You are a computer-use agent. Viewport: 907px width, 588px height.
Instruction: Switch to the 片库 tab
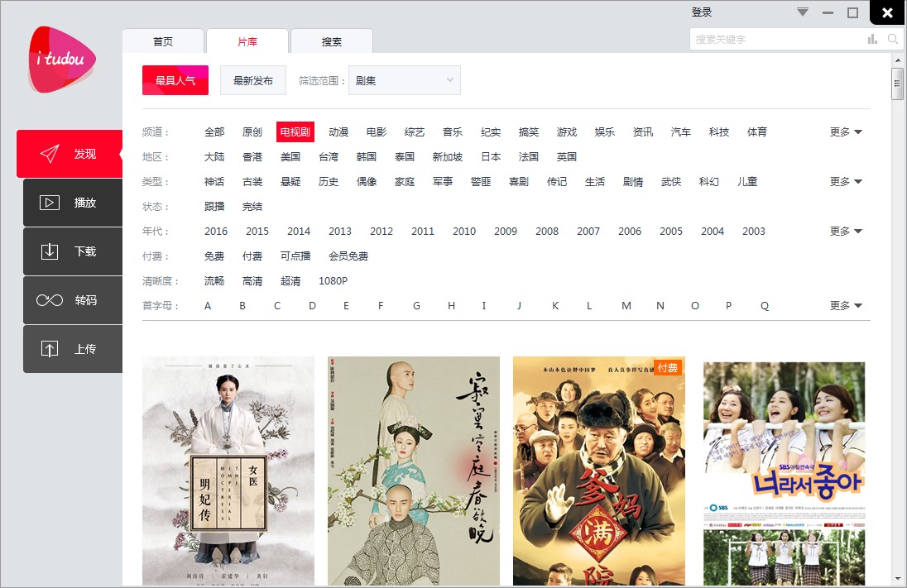[247, 41]
